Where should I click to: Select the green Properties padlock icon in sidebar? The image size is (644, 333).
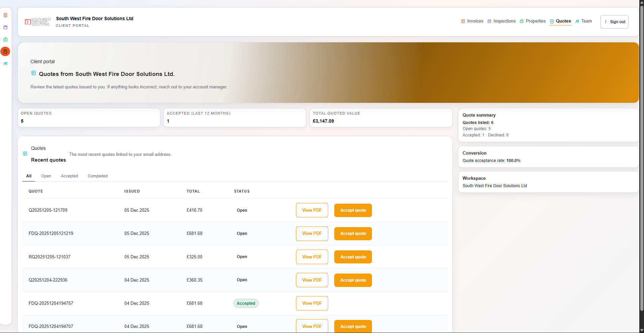[5, 39]
